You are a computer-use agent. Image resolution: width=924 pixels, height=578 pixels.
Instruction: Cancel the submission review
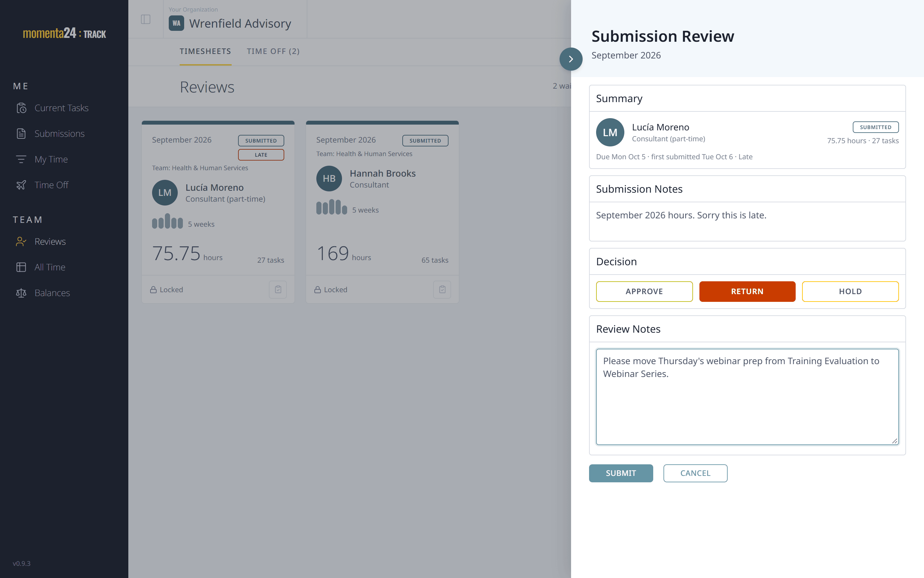pos(695,473)
